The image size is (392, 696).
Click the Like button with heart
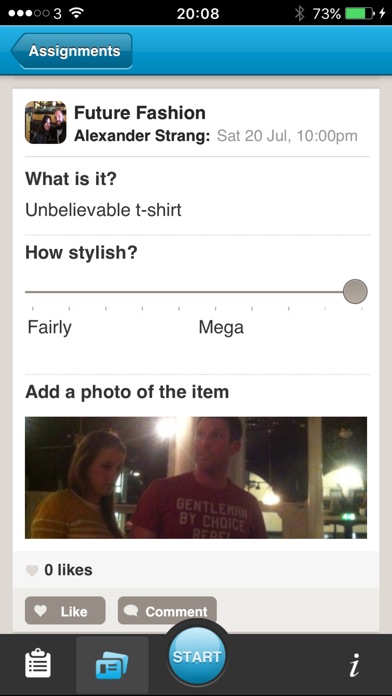pyautogui.click(x=65, y=611)
